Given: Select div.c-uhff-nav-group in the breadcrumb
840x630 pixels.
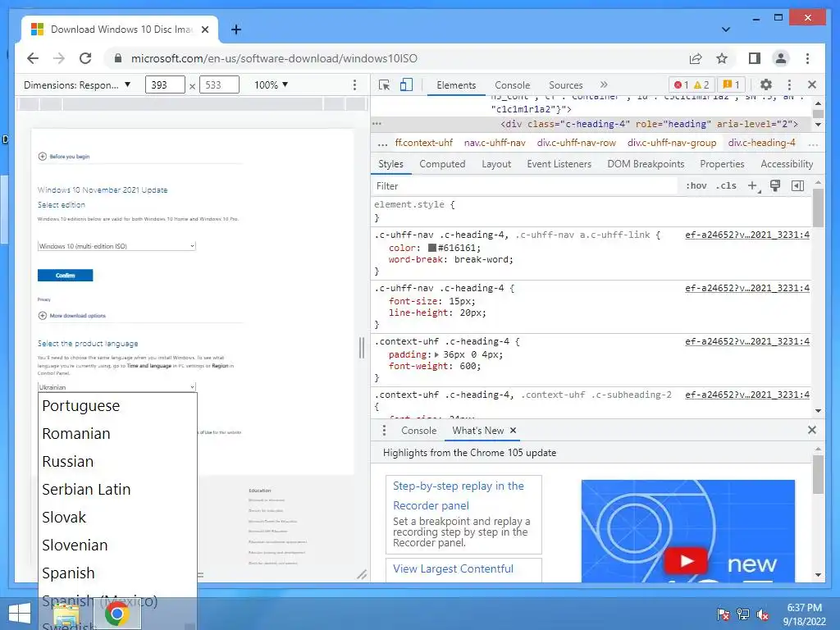Looking at the screenshot, I should [x=672, y=143].
